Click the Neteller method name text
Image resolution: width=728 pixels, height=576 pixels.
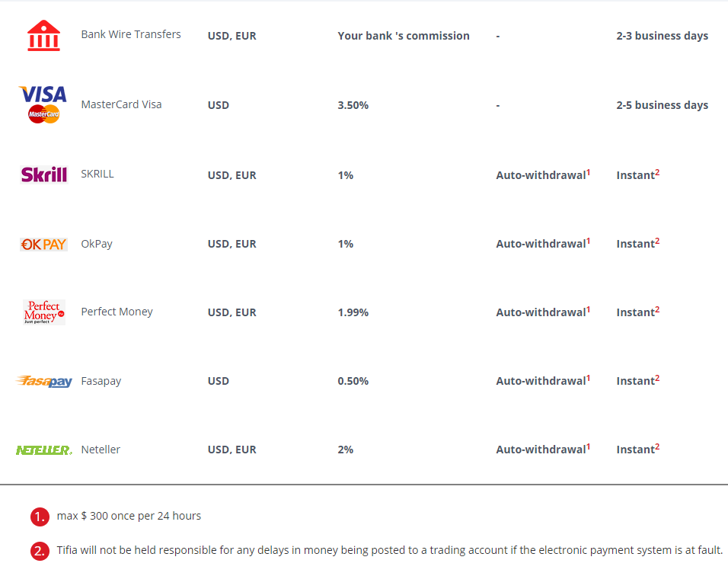coord(101,450)
